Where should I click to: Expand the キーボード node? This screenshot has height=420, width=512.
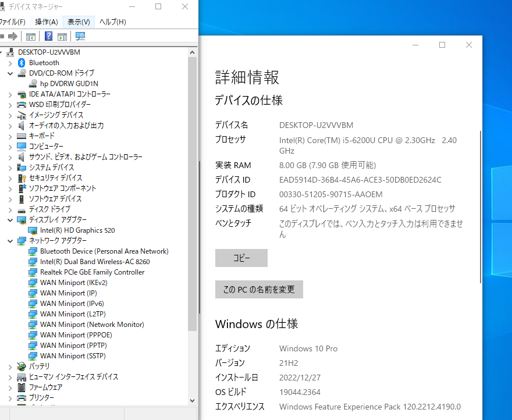[x=10, y=136]
